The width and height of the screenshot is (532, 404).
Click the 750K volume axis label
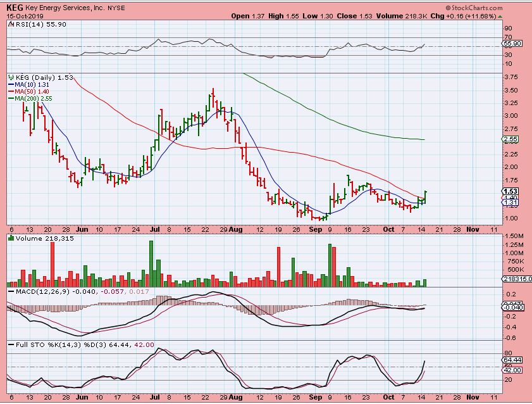pyautogui.click(x=516, y=261)
